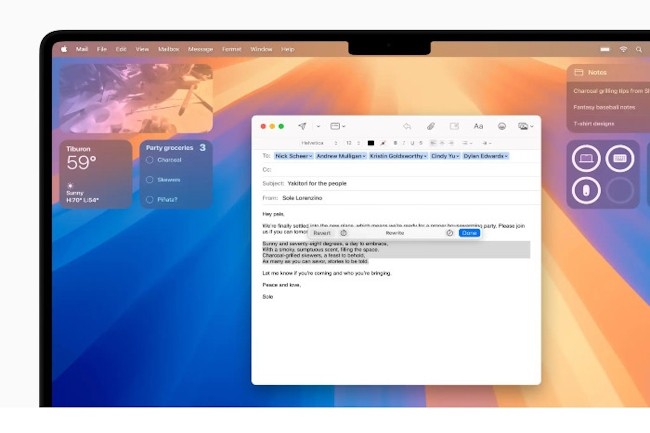Click Revert in the rewrite bar
Screen dimensions: 650x433
321,233
